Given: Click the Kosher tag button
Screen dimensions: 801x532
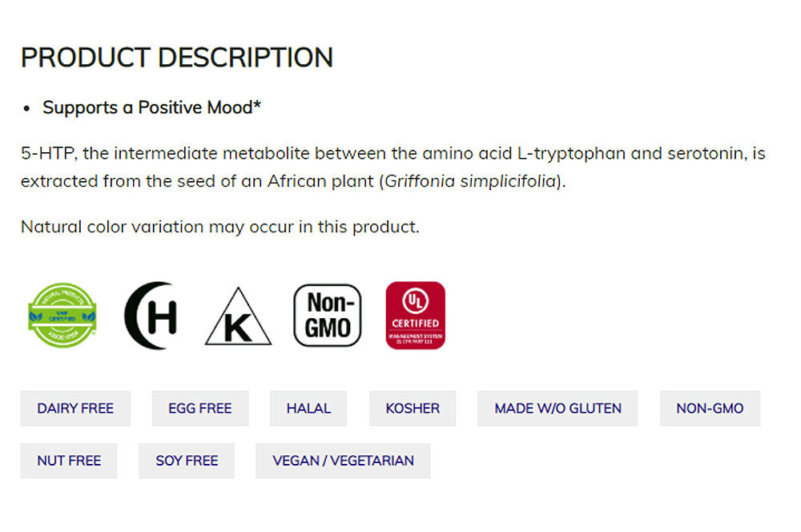Looking at the screenshot, I should [413, 408].
